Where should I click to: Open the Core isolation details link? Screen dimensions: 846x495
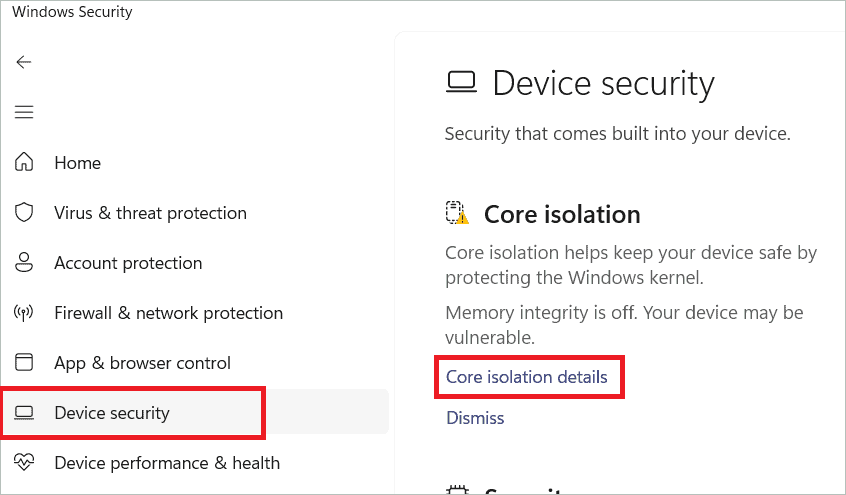click(x=527, y=377)
